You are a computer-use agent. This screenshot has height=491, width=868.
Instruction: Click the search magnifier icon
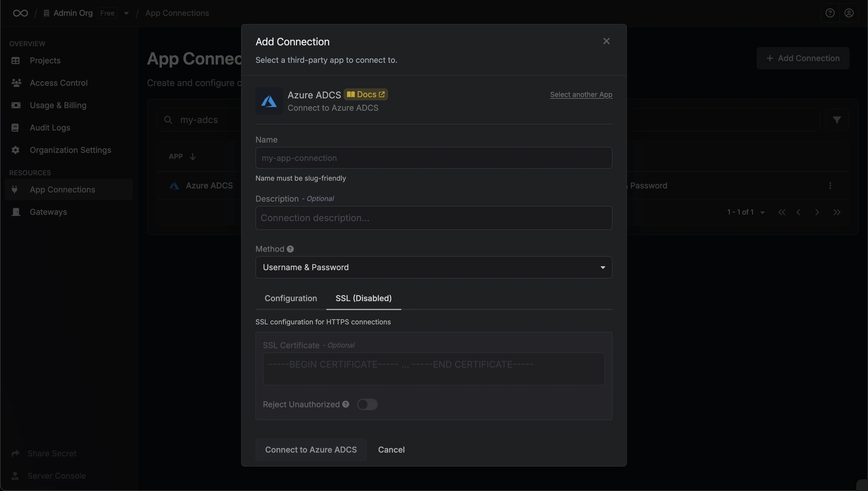pos(168,120)
